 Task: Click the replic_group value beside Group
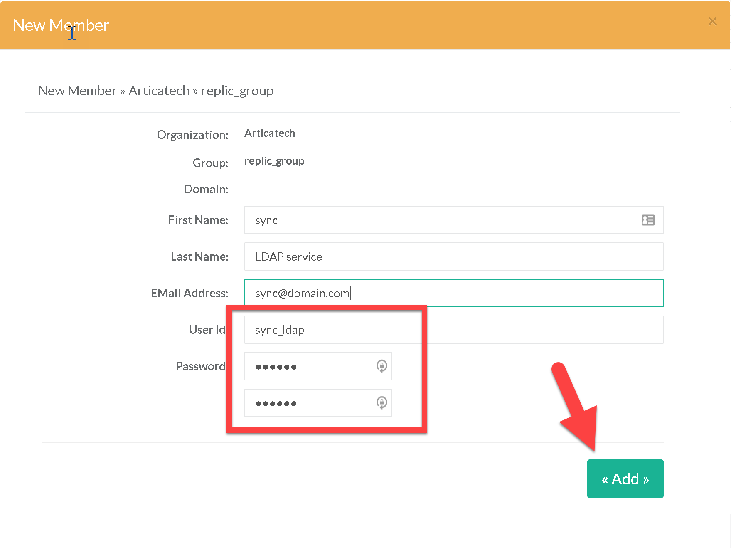pos(274,161)
